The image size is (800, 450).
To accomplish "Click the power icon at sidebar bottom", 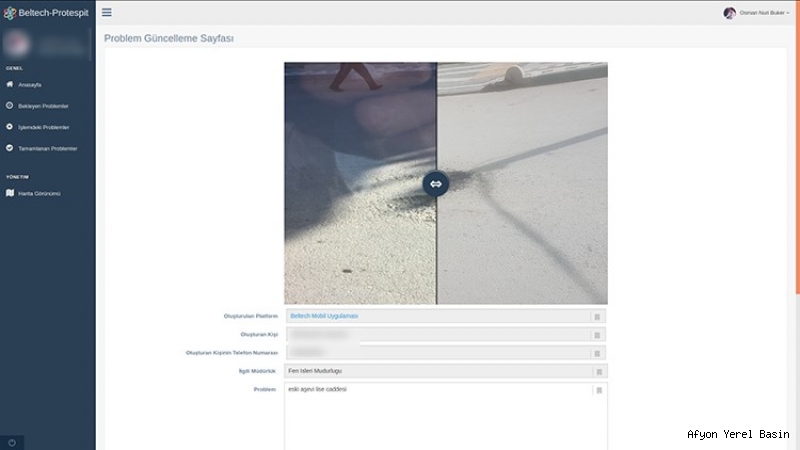I will 11,442.
